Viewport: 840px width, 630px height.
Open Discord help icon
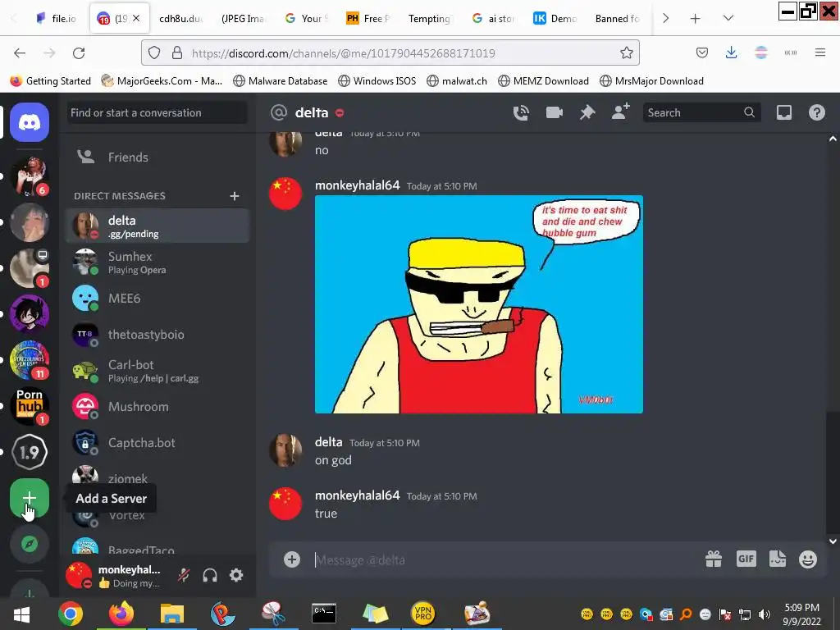click(x=816, y=112)
